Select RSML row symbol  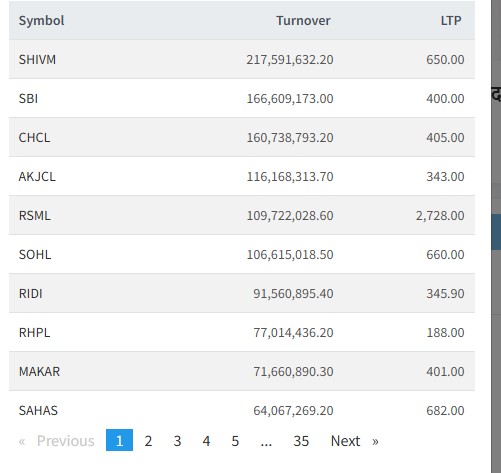pyautogui.click(x=35, y=215)
